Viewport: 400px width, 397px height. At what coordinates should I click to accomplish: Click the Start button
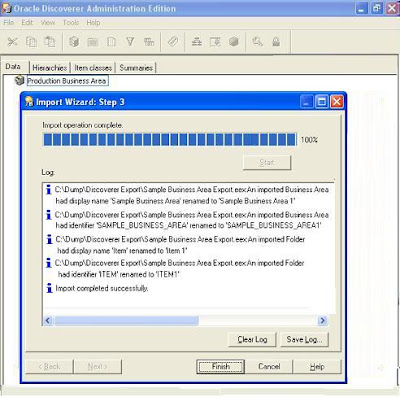[x=267, y=163]
